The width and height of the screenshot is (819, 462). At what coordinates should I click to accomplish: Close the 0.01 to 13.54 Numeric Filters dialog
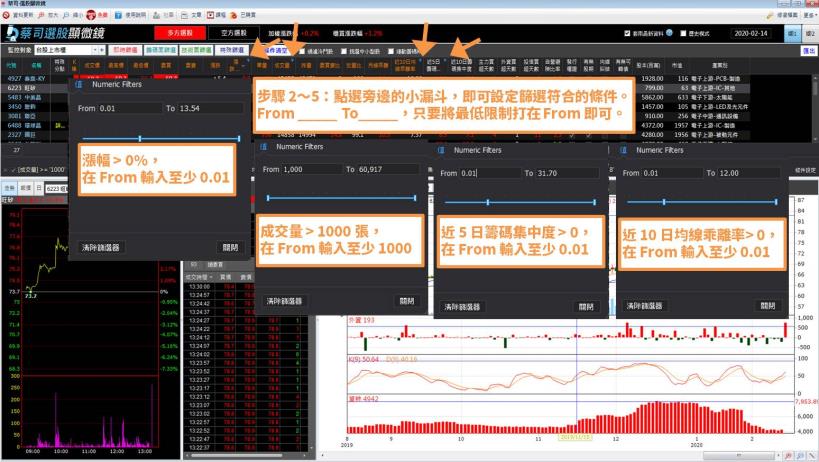(x=230, y=247)
